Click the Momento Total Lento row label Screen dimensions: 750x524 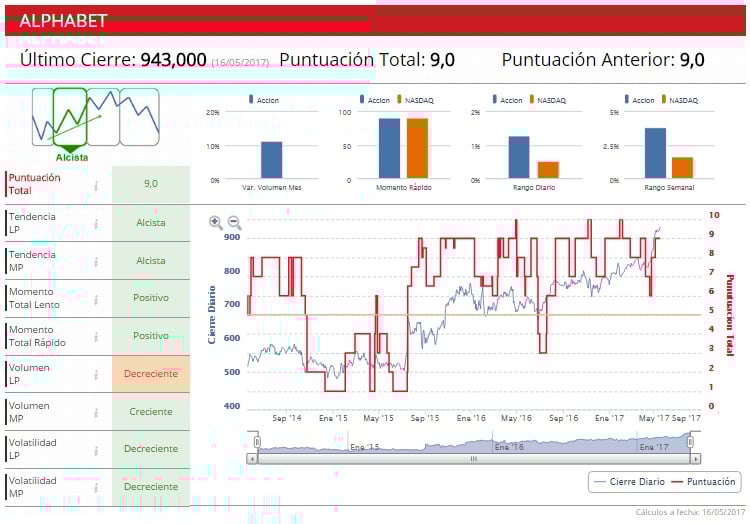coord(34,298)
